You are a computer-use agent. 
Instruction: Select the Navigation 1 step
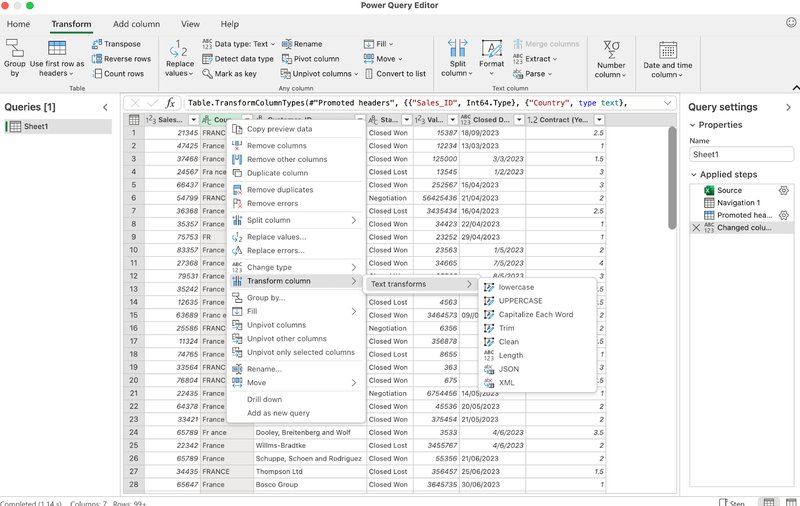coord(741,203)
